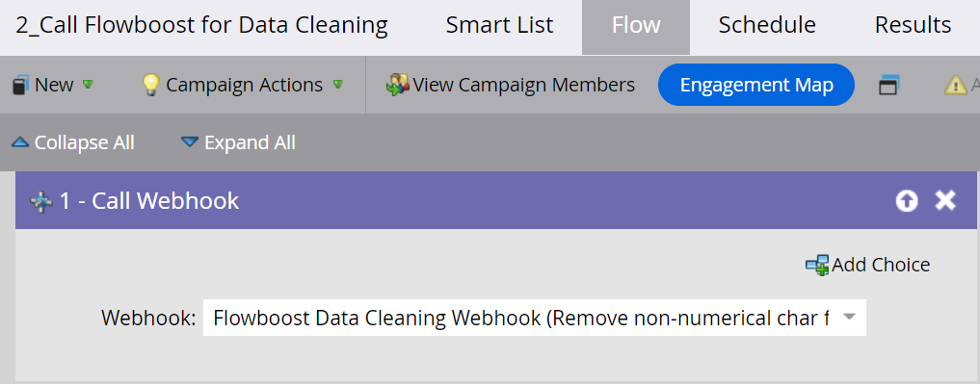Switch to the Smart List tab
Viewport: 980px width, 384px height.
pos(499,25)
